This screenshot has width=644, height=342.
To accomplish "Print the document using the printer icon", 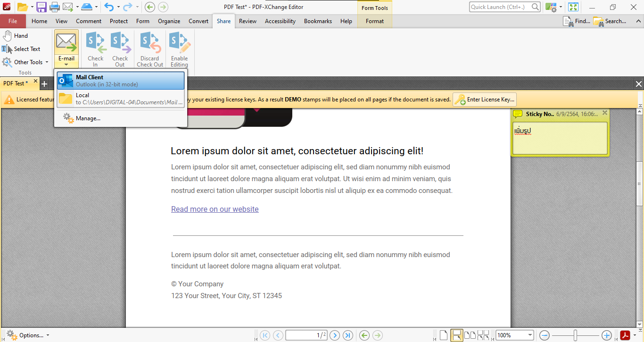I will click(55, 7).
